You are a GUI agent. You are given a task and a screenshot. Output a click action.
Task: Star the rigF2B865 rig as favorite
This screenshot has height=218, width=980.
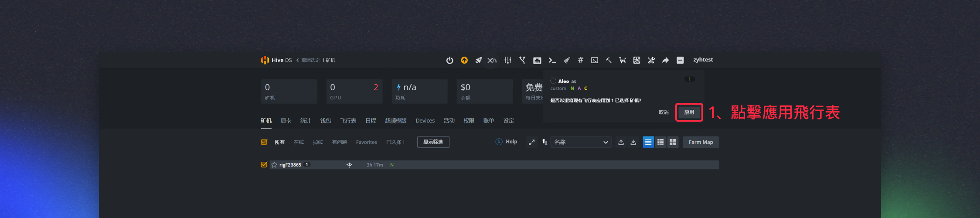pyautogui.click(x=274, y=165)
